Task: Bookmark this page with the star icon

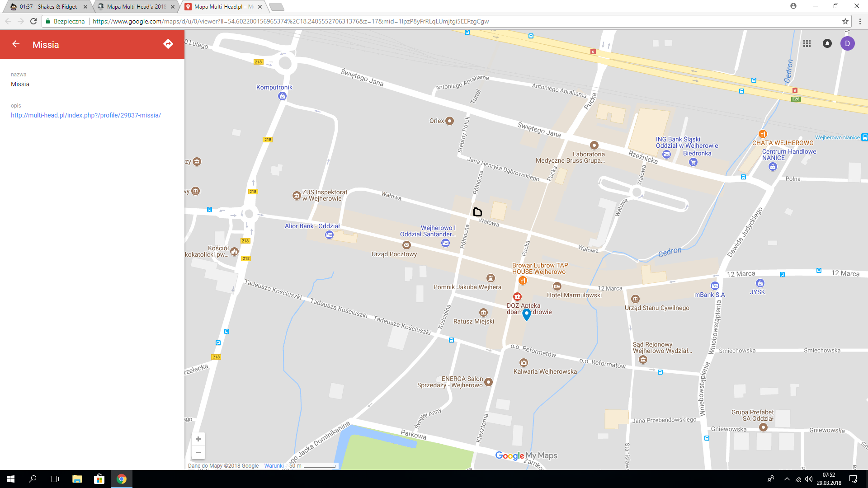Action: (x=845, y=21)
